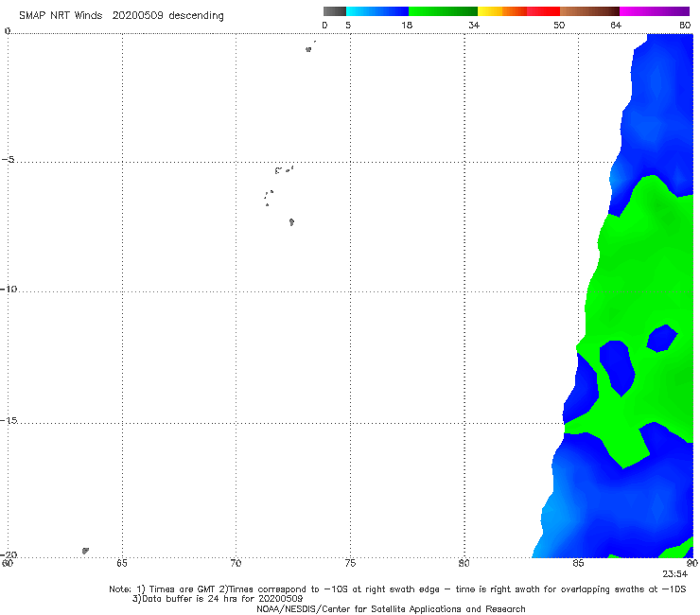Click the longitude label '75'
The height and width of the screenshot is (615, 700).
(x=350, y=563)
